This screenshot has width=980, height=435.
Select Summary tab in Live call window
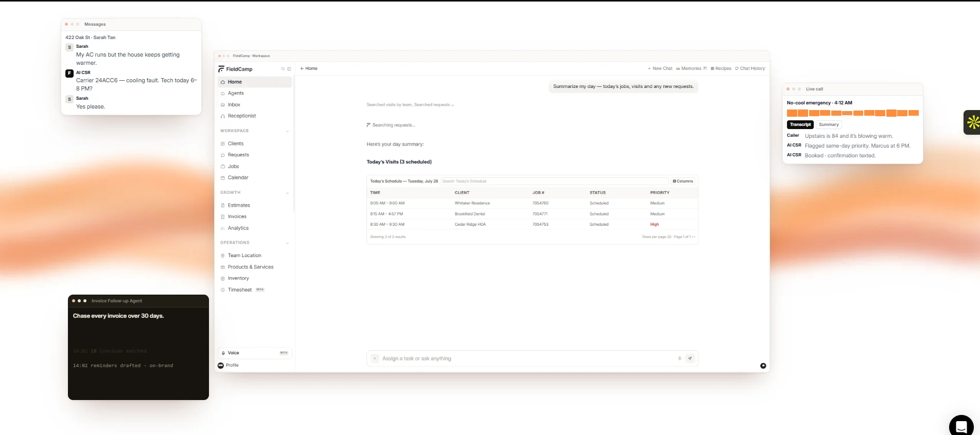829,124
